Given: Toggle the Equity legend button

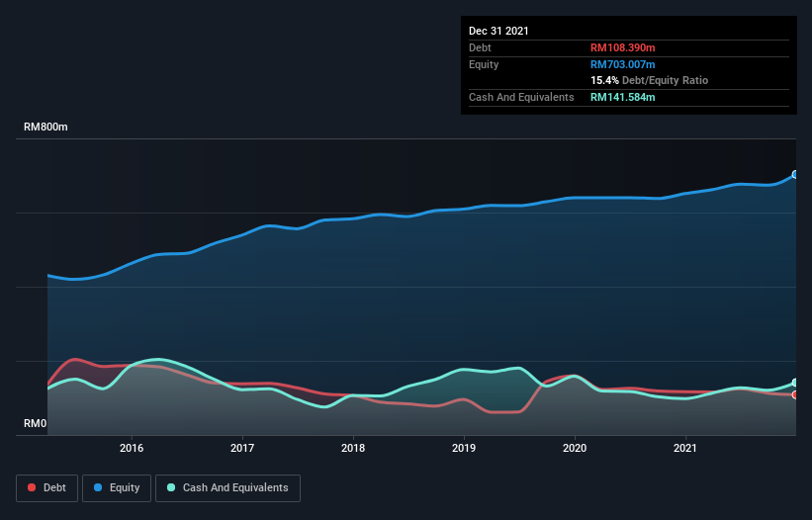Looking at the screenshot, I should pyautogui.click(x=117, y=488).
